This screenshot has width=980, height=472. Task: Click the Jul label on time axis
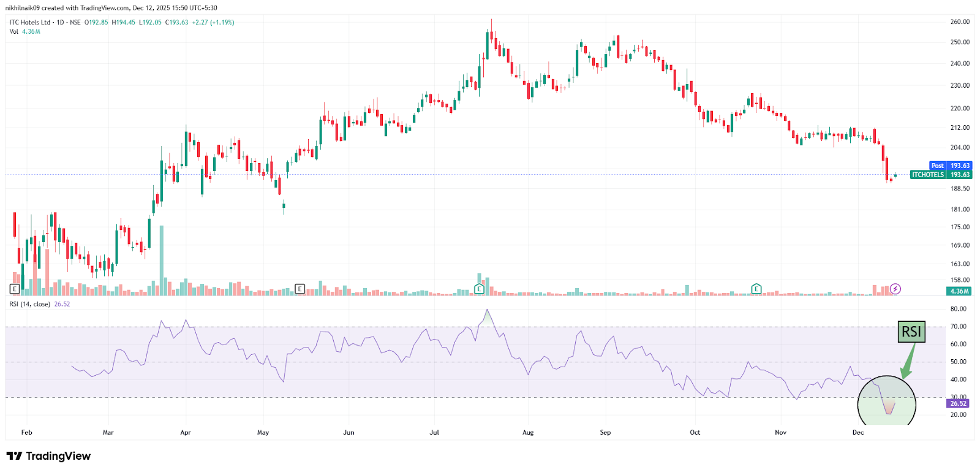tap(434, 432)
